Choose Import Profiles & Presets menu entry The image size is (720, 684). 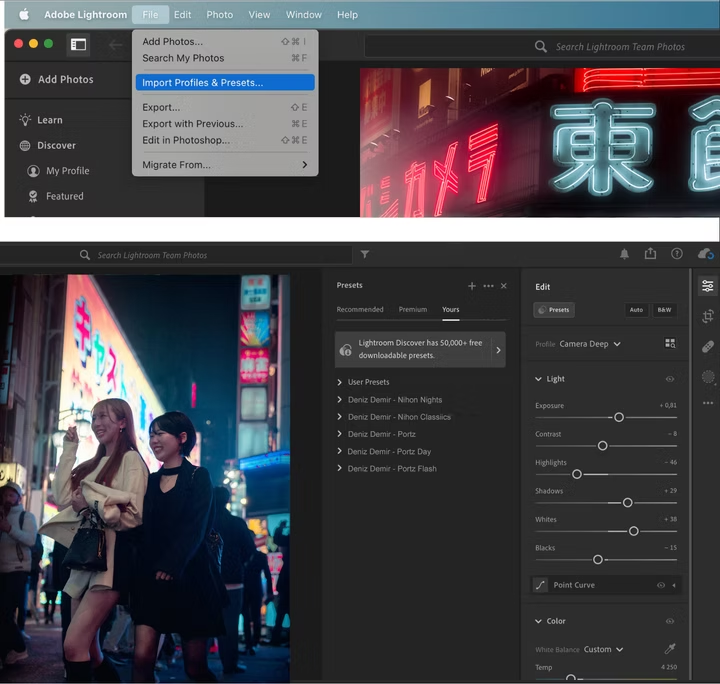225,83
